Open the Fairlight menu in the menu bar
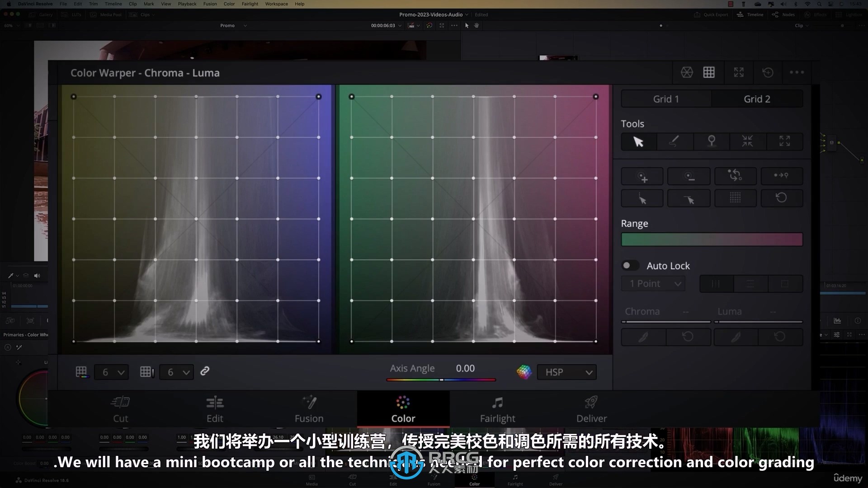The height and width of the screenshot is (488, 868). tap(250, 4)
